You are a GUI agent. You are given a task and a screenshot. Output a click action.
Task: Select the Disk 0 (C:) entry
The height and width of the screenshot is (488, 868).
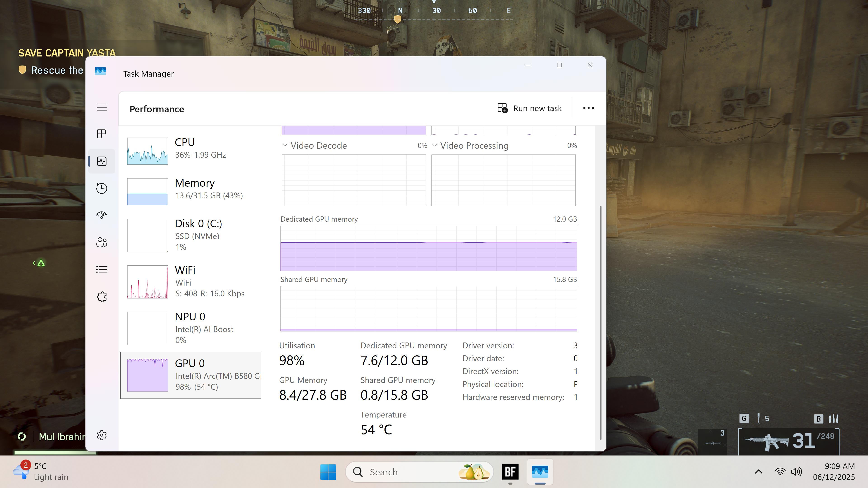click(x=191, y=235)
